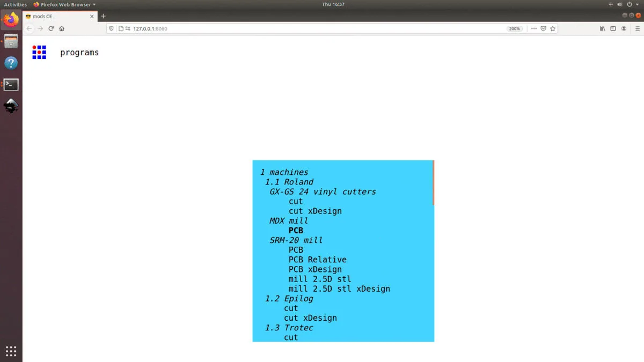Click GX-GS 24 vinyl cutters heading
Viewport: 644px width, 362px height.
323,191
